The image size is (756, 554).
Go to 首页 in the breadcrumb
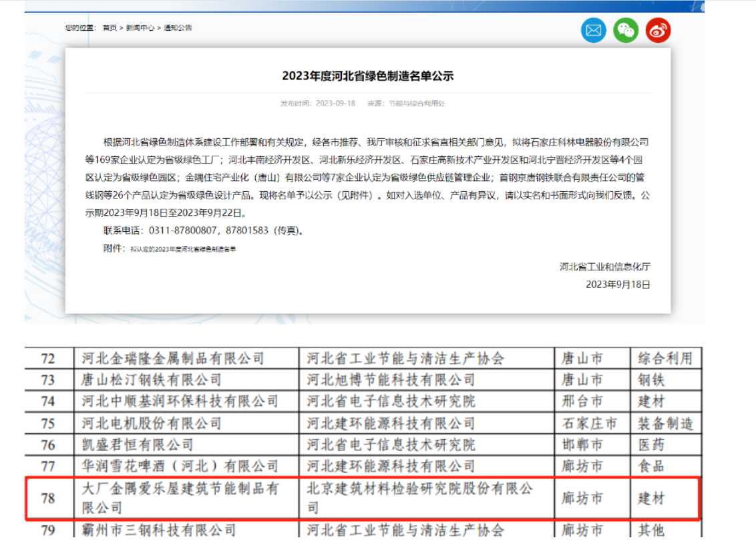tap(110, 28)
